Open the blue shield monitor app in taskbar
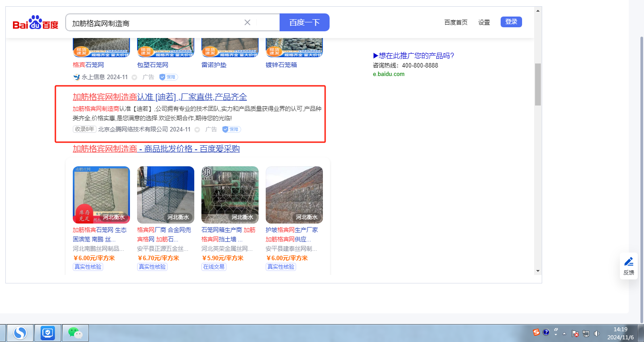The width and height of the screenshot is (644, 342). click(48, 333)
